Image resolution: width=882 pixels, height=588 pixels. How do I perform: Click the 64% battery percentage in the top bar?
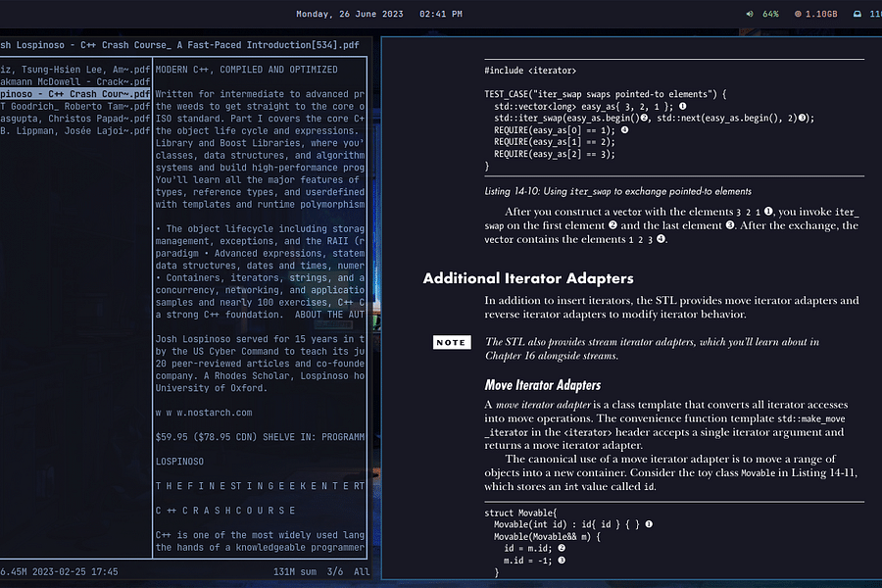pyautogui.click(x=771, y=14)
